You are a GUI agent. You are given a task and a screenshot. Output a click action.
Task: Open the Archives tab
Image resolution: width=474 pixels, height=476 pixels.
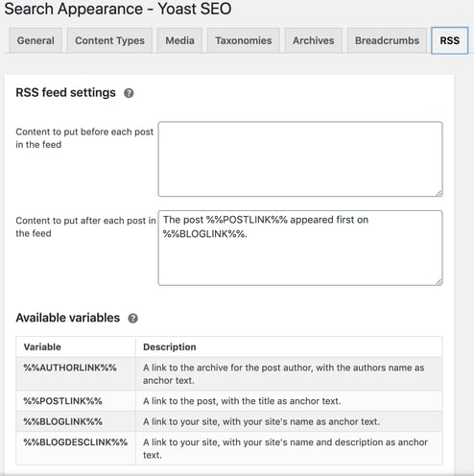point(314,40)
